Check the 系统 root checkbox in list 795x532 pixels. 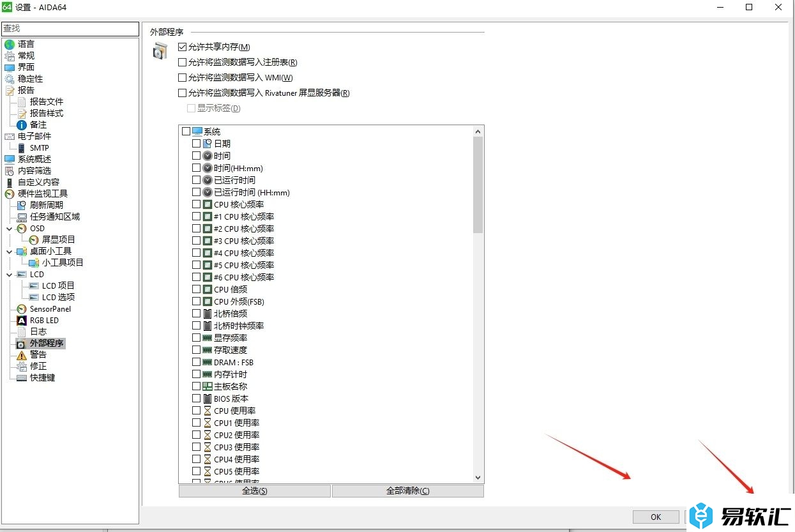pyautogui.click(x=186, y=132)
